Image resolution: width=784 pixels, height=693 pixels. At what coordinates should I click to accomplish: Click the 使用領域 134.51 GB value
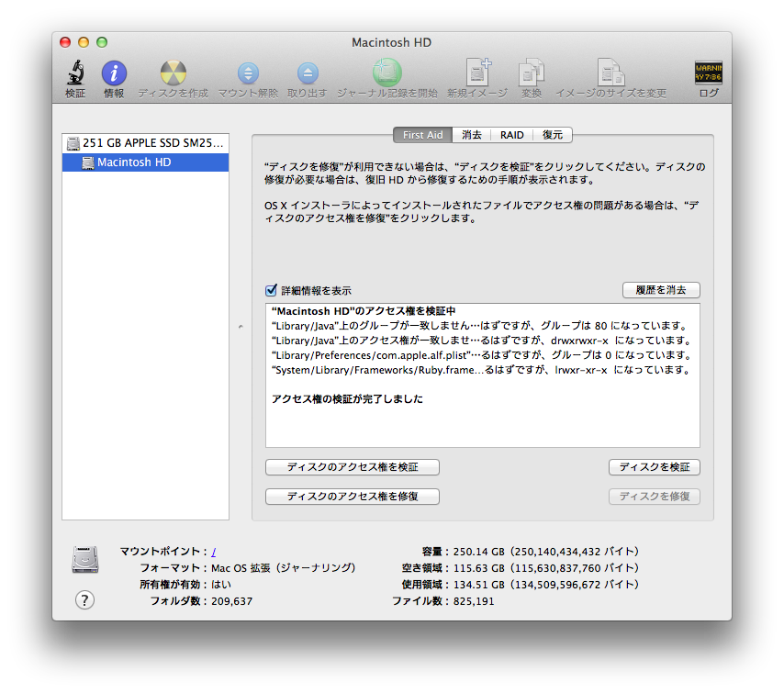click(x=545, y=585)
